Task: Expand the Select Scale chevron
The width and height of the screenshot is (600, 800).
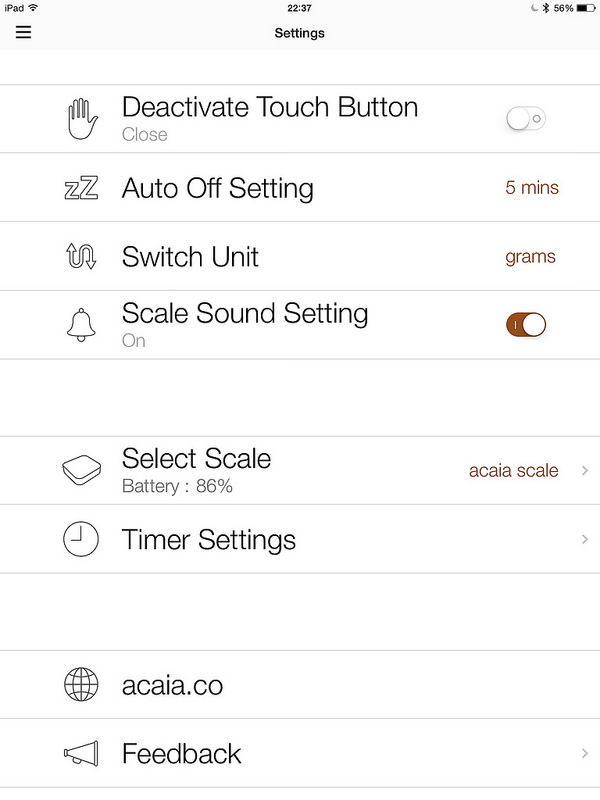Action: (584, 470)
